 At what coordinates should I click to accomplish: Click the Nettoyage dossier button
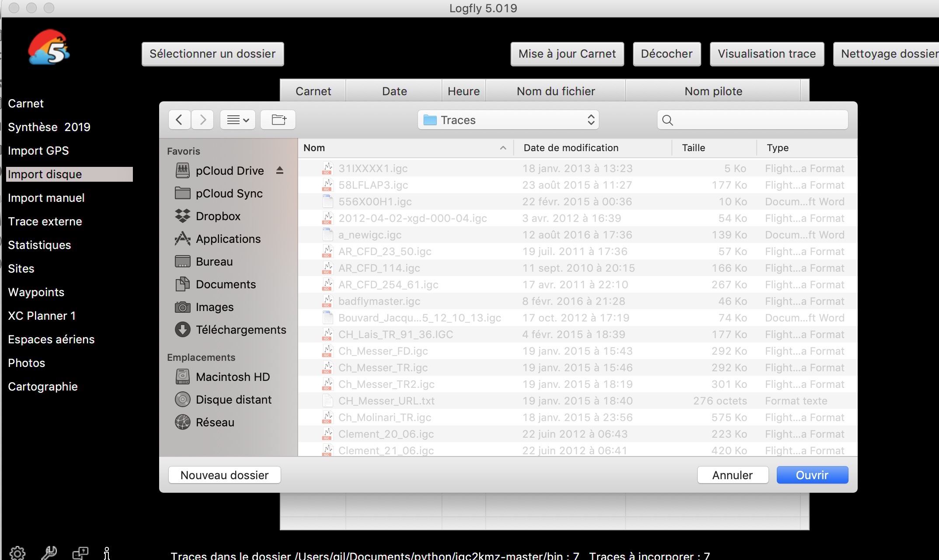click(886, 54)
